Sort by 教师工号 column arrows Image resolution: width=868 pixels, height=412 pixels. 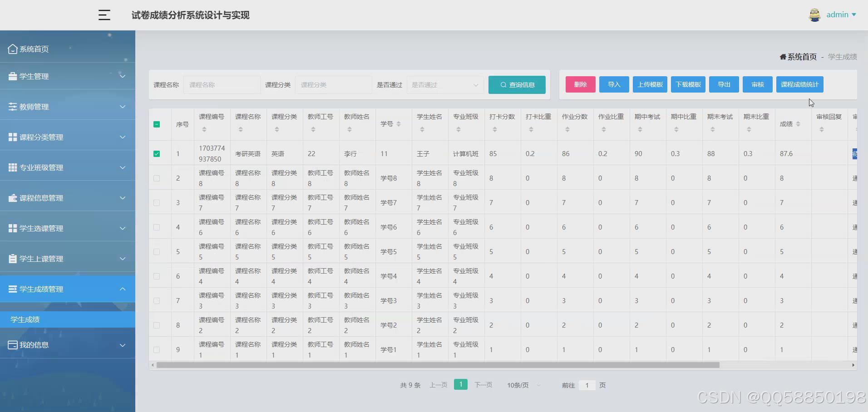click(313, 129)
